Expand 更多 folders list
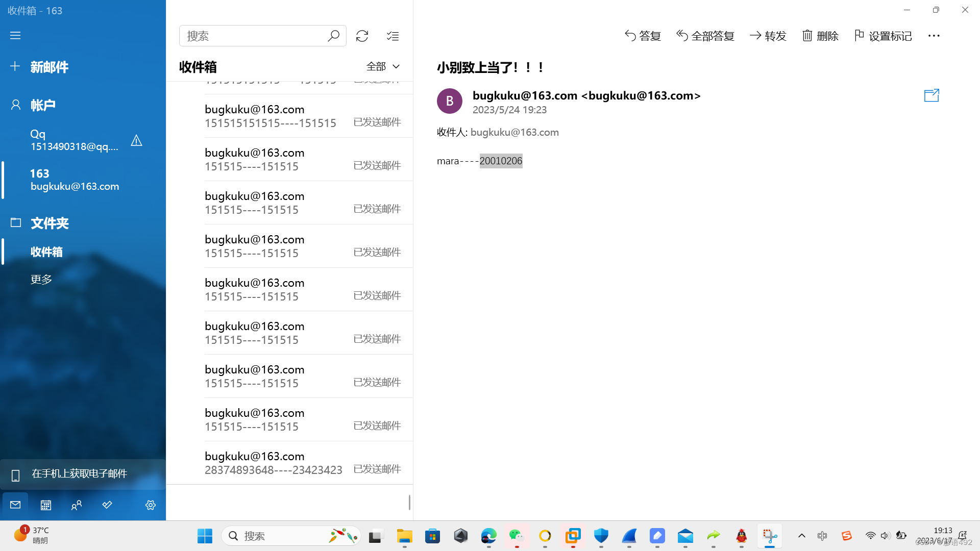Screen dimensions: 980x551 tap(41, 280)
